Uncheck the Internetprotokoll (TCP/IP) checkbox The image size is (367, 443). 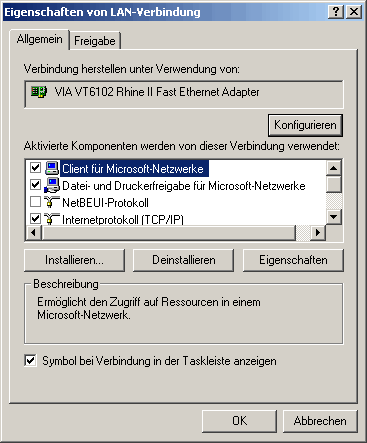tap(35, 219)
